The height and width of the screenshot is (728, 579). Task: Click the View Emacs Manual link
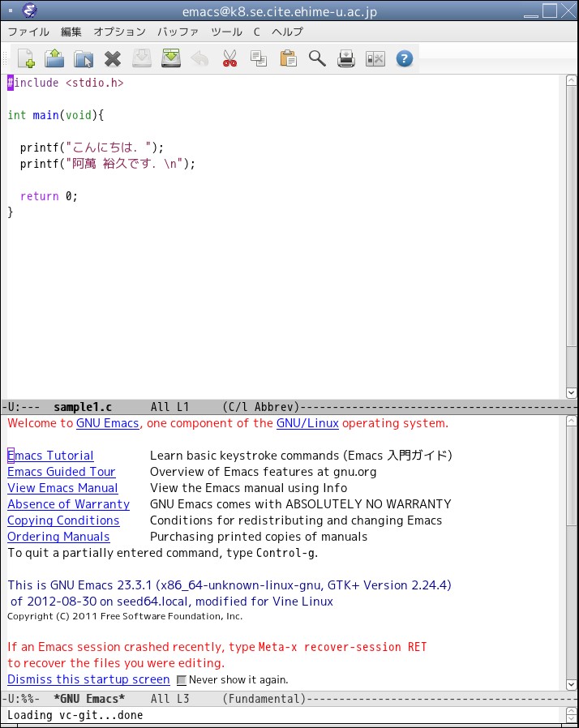pyautogui.click(x=62, y=488)
